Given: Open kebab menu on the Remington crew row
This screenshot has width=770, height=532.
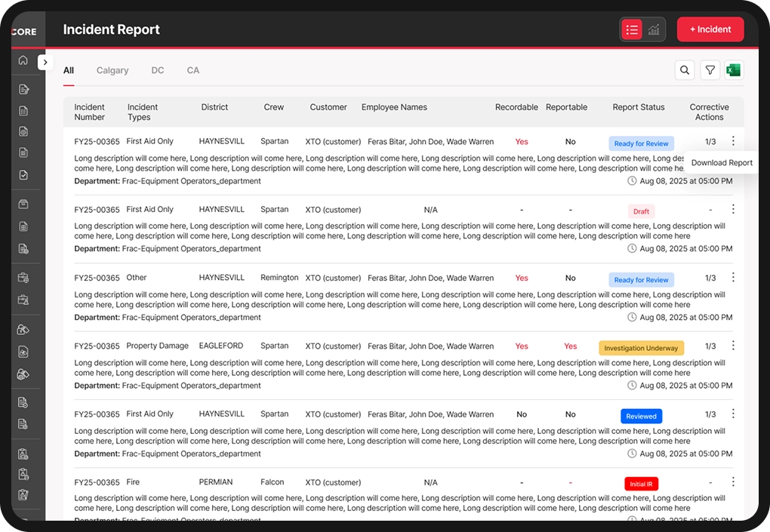Looking at the screenshot, I should [x=733, y=277].
